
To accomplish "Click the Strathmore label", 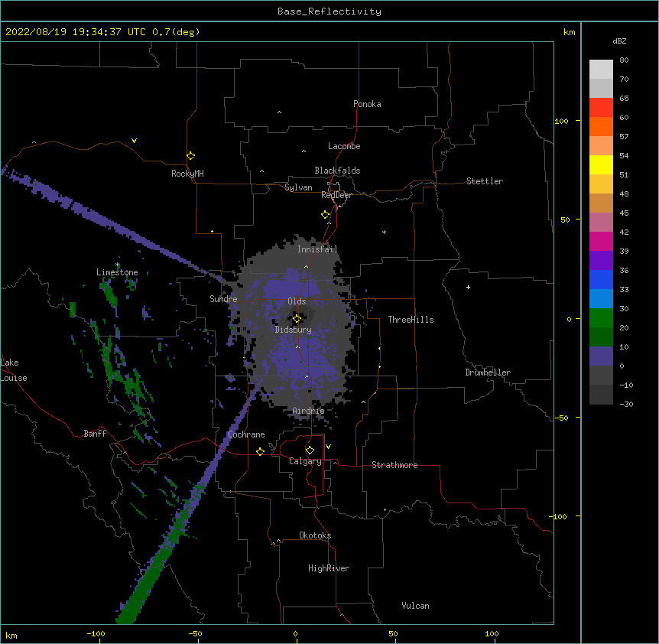I will pyautogui.click(x=394, y=465).
